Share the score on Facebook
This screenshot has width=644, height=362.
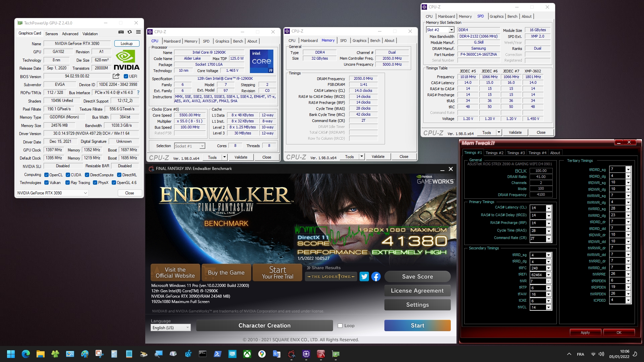tap(376, 277)
